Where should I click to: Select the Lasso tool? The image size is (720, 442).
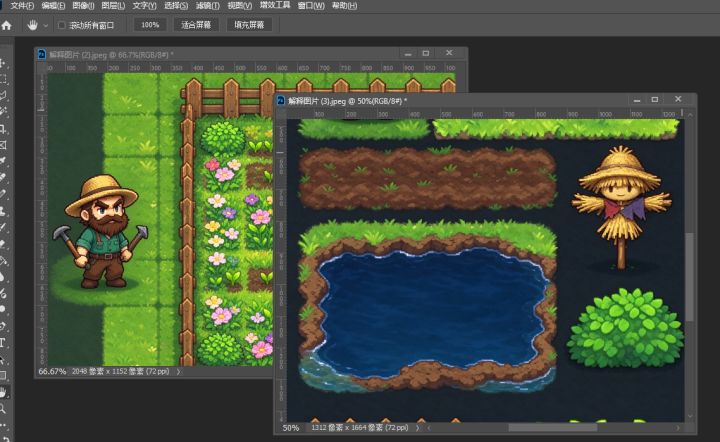point(3,95)
